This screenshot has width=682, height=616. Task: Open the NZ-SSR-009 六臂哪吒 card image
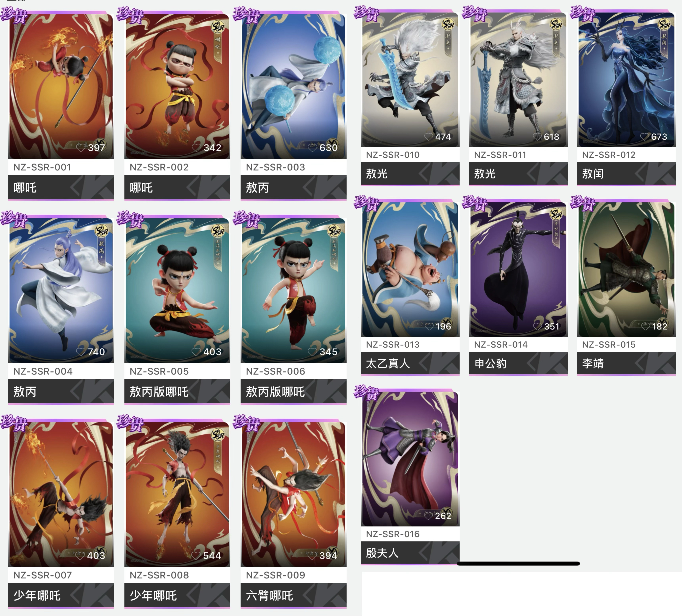click(293, 494)
